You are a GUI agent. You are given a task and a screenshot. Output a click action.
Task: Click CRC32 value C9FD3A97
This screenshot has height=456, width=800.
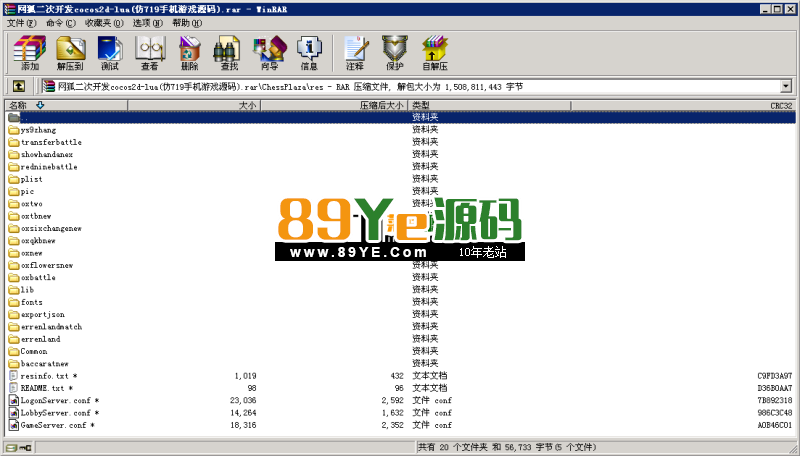click(x=774, y=376)
